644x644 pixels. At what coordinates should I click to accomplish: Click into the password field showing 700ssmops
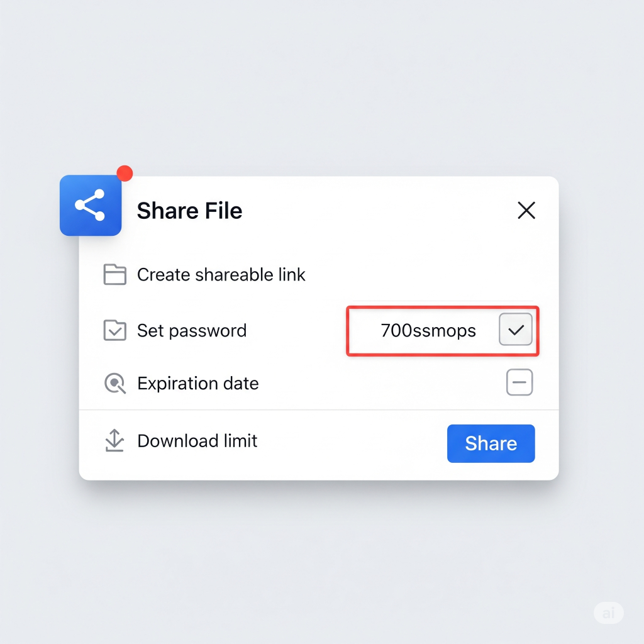point(423,331)
